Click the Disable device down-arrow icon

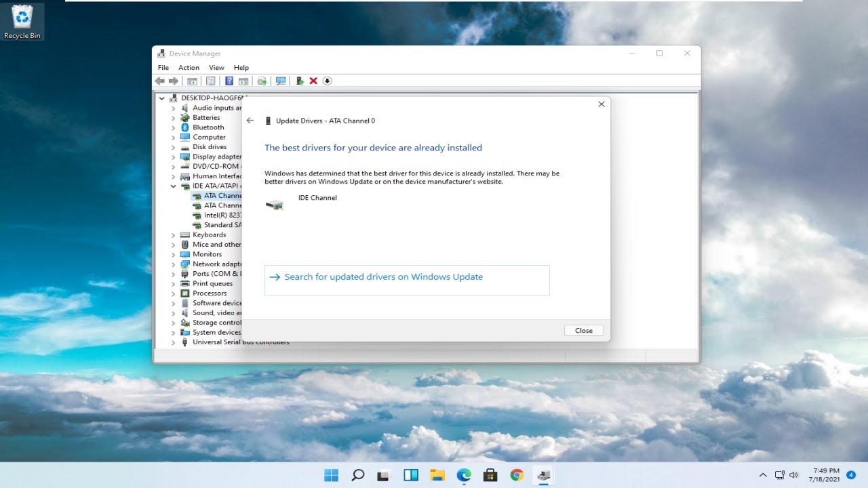(x=327, y=81)
